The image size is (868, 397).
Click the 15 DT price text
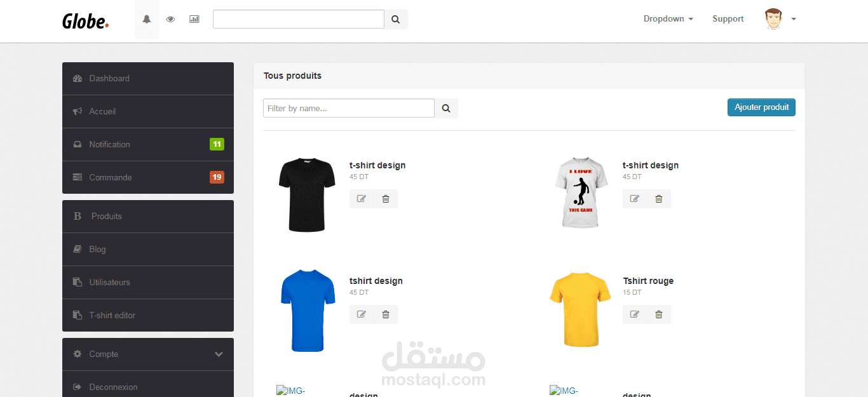[632, 293]
